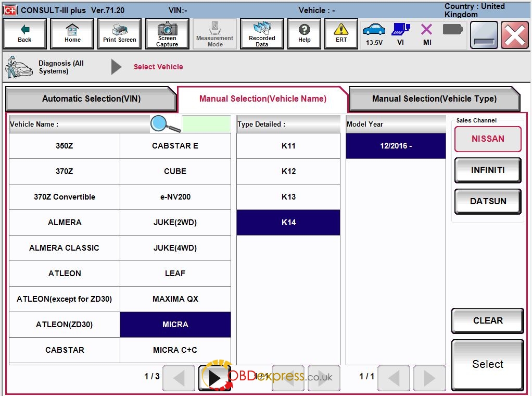Choose type K11
Viewport: 532px width, 396px height.
(288, 146)
